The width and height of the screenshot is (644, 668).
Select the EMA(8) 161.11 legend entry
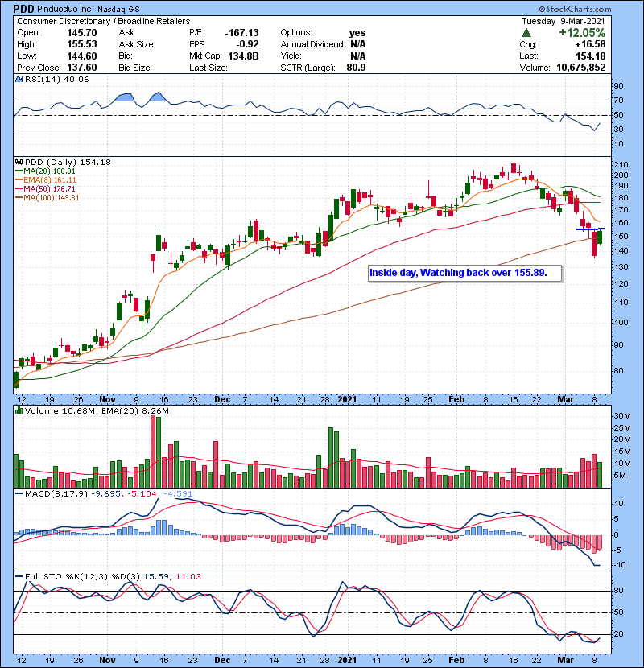click(x=45, y=180)
